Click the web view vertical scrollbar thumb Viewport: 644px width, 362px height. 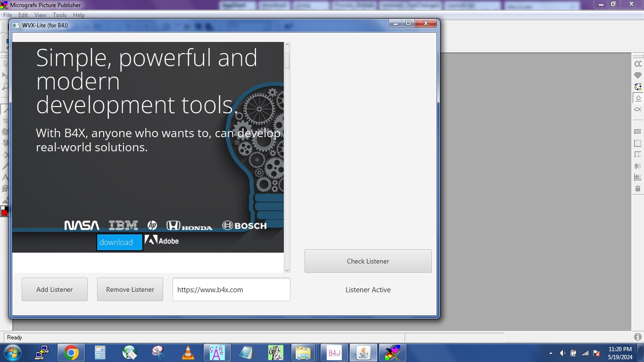287,61
